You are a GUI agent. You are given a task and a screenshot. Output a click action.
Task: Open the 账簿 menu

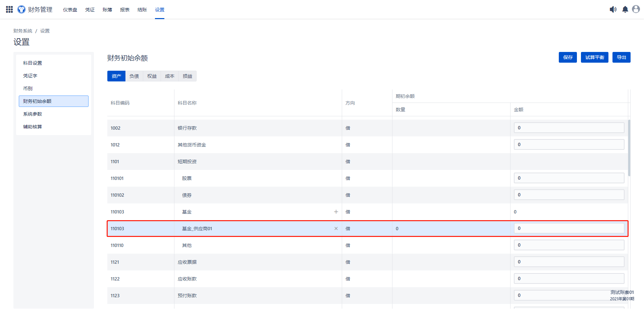(107, 10)
